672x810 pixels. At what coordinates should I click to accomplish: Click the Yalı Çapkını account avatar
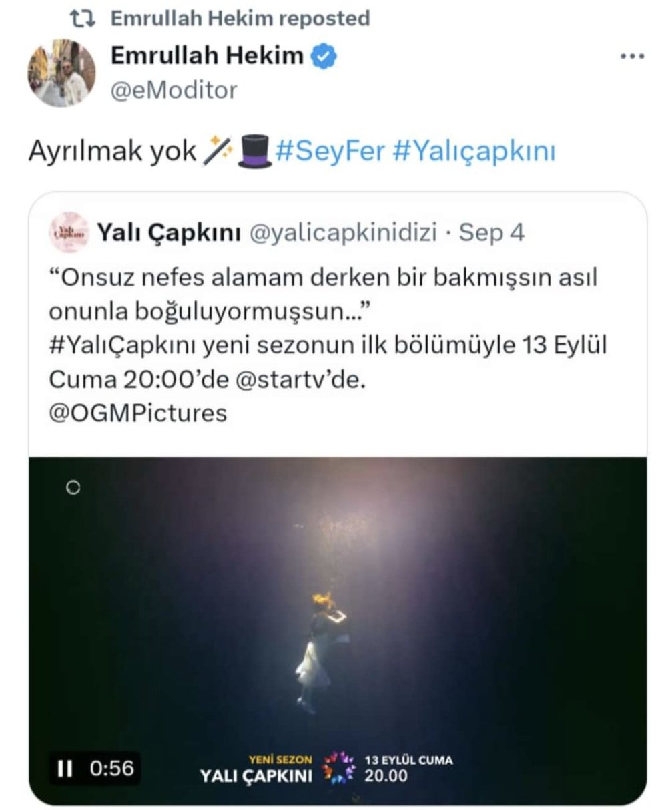(69, 234)
